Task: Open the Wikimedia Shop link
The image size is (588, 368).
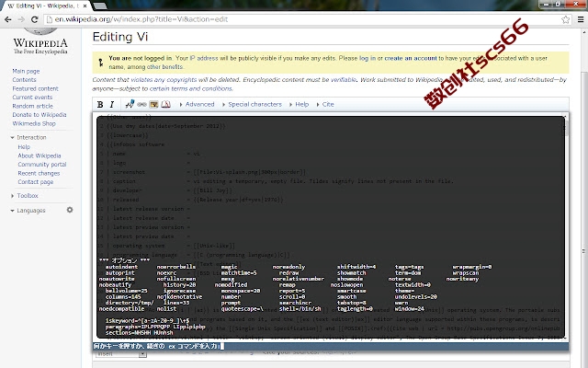Action: [x=34, y=123]
